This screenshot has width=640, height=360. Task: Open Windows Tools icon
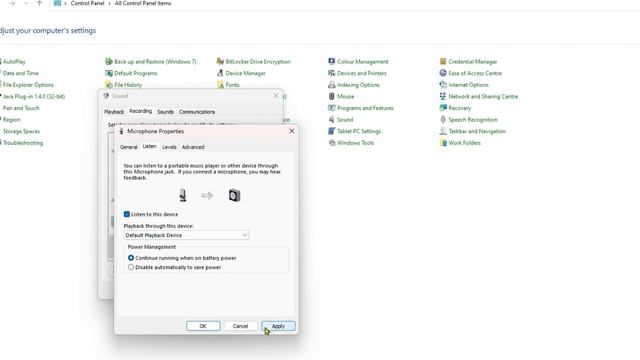[x=331, y=143]
